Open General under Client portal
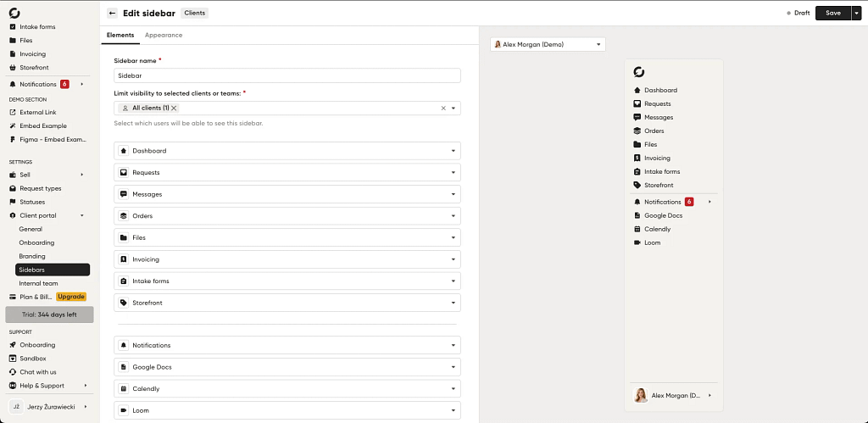868x423 pixels. point(31,229)
